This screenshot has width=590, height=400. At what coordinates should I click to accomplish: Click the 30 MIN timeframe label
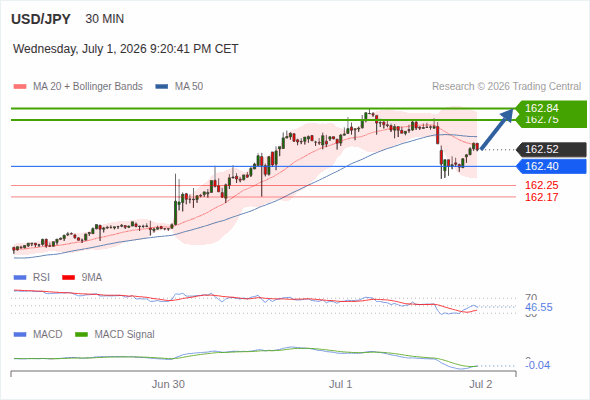pos(105,19)
